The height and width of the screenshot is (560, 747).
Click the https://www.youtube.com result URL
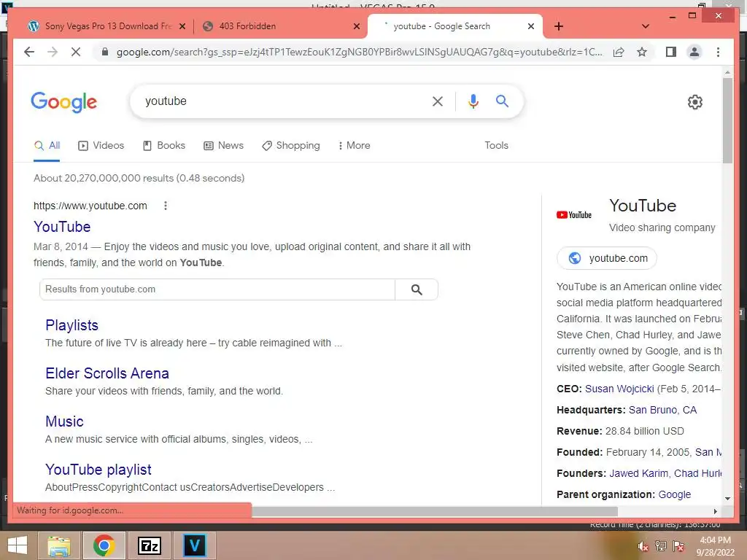[x=90, y=206]
